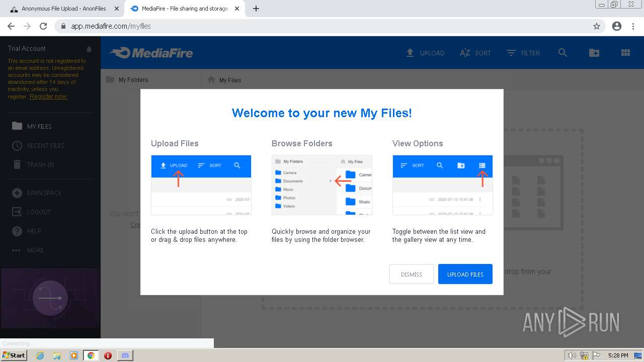Click the Recent Files clock icon
This screenshot has width=644, height=362.
(x=17, y=145)
